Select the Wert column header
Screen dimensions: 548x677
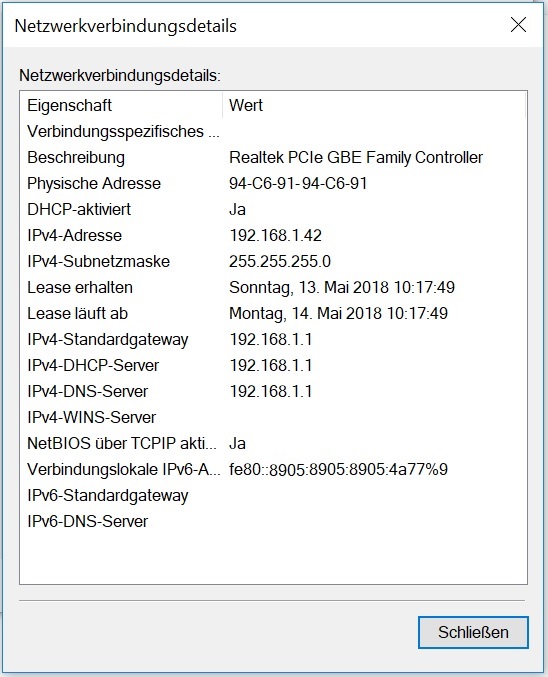[x=374, y=105]
